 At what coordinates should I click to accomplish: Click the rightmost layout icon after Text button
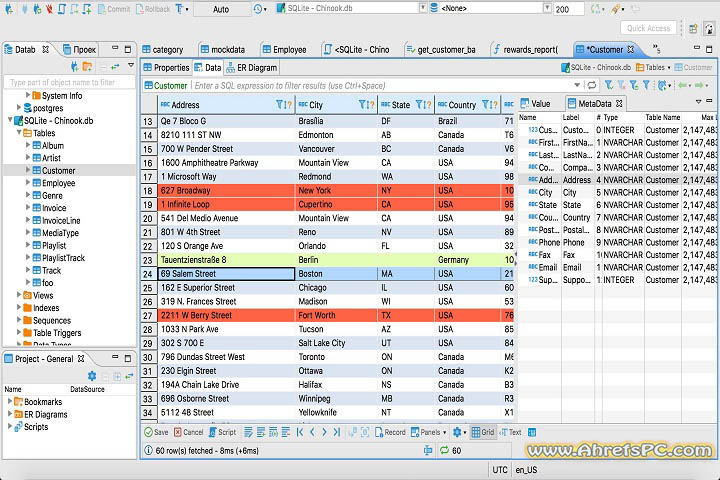pos(532,432)
